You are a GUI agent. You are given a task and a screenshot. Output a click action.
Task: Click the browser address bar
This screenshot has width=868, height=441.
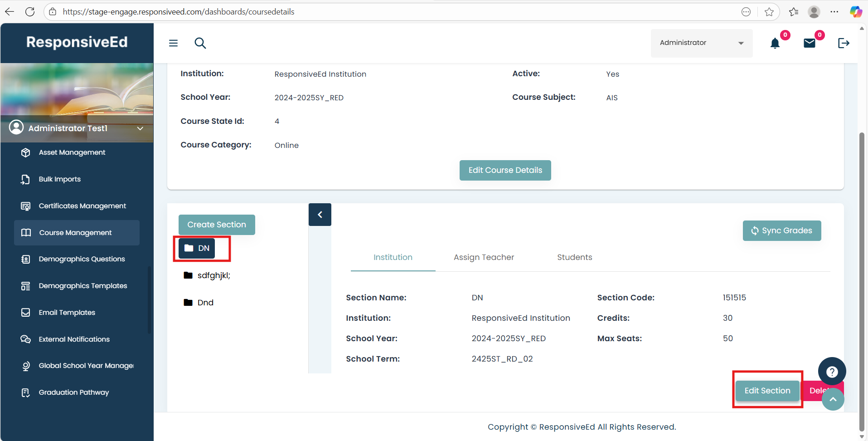click(x=399, y=12)
